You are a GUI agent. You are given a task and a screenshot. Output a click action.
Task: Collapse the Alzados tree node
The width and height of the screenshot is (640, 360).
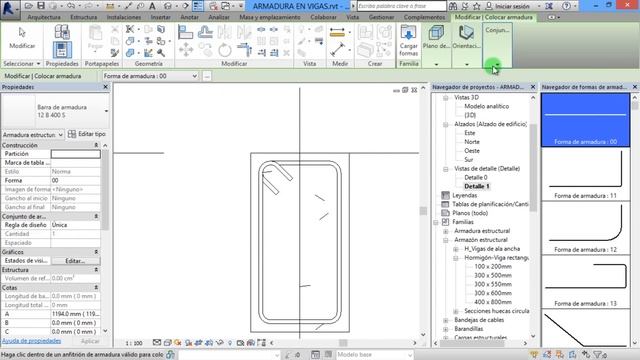pos(446,124)
